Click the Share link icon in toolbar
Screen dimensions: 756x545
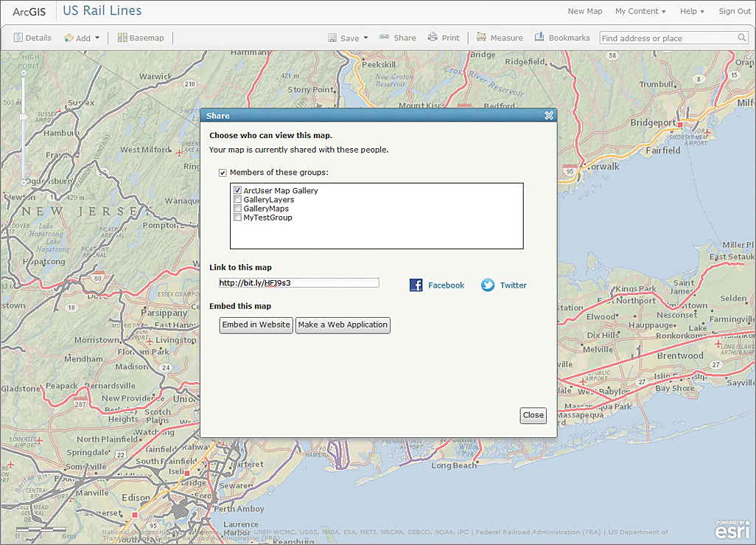coord(385,37)
